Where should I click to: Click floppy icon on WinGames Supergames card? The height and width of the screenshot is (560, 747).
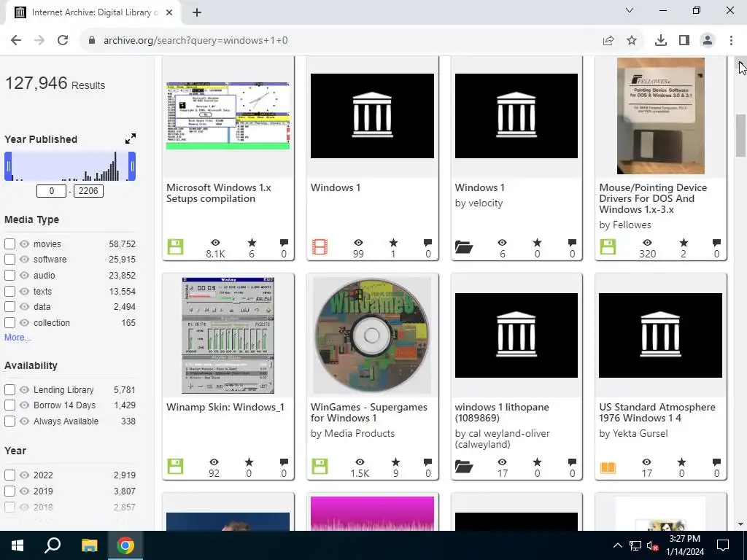(320, 466)
